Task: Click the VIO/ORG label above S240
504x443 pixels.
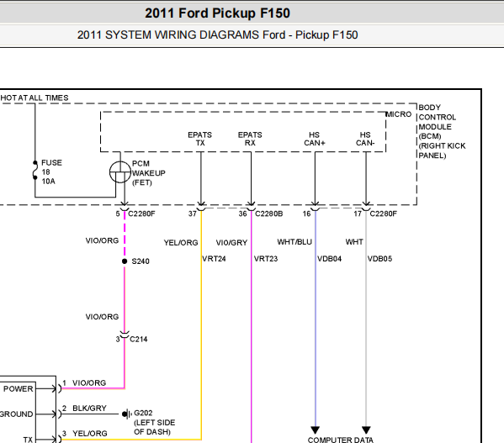Action: click(102, 240)
